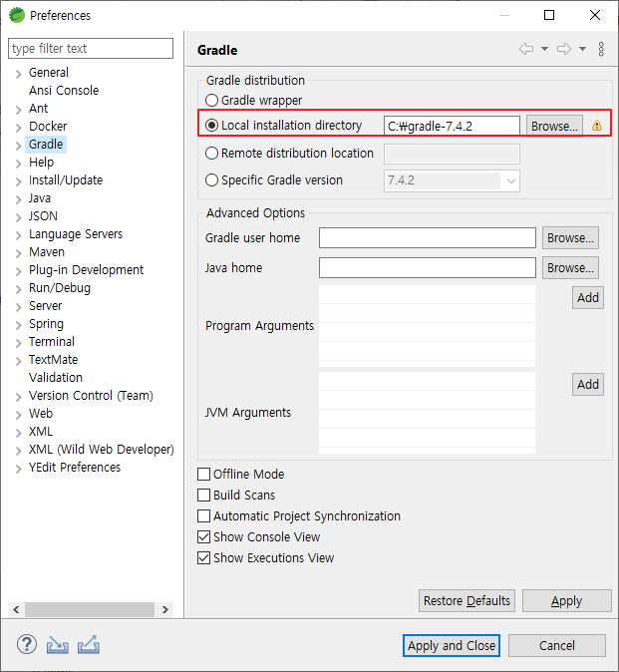Select Server preferences page
The image size is (619, 672).
(x=45, y=306)
